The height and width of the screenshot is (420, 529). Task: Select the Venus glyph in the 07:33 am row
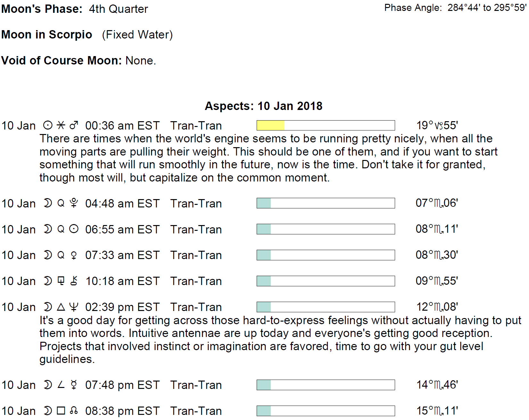pyautogui.click(x=74, y=255)
